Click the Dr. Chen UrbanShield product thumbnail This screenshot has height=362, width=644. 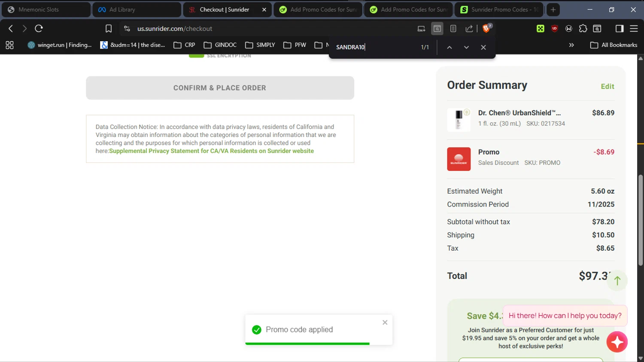[x=459, y=119]
